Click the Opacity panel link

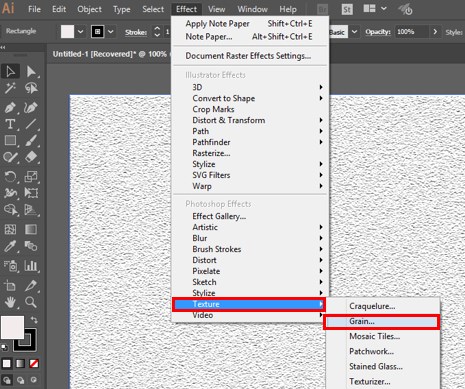click(378, 32)
